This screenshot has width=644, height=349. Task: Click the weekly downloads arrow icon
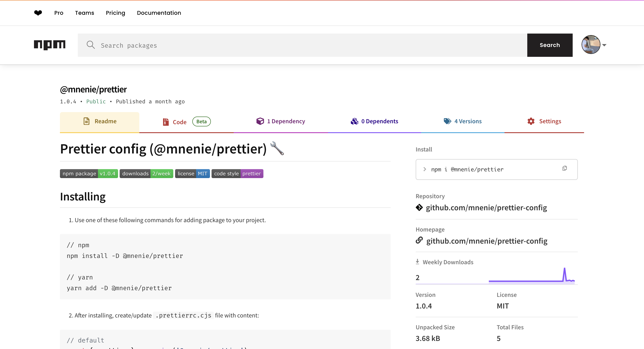[x=417, y=262]
